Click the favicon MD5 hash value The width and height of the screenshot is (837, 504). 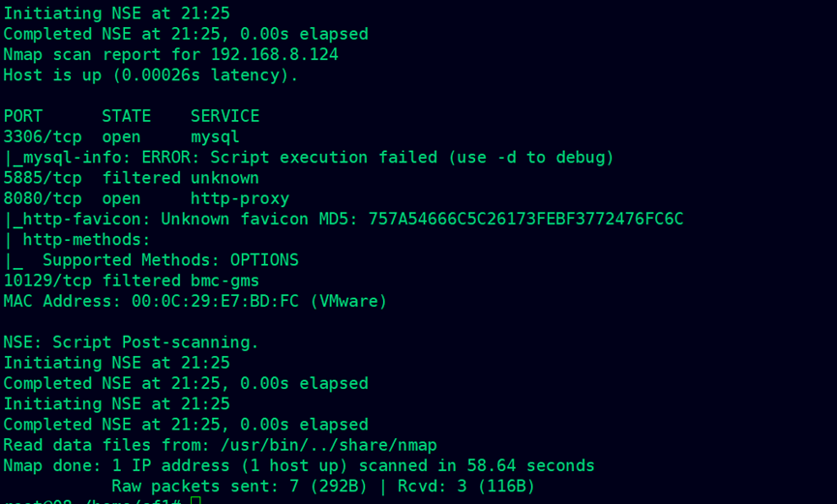(525, 219)
